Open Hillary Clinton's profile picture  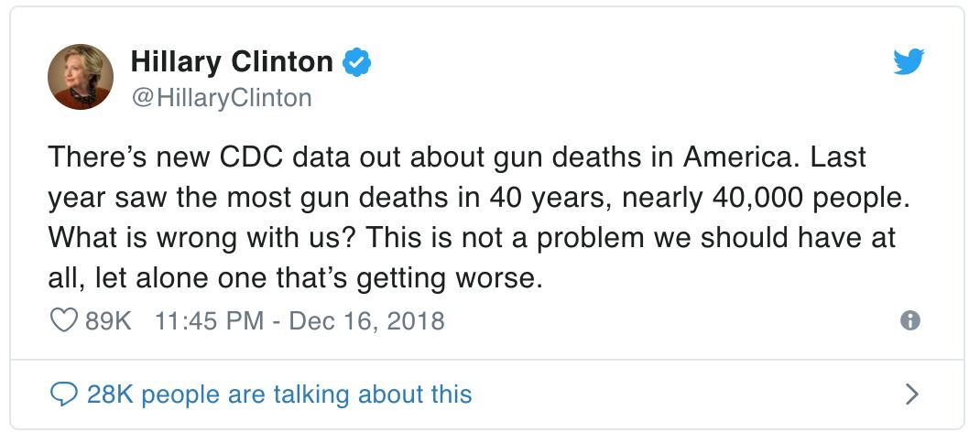81,77
